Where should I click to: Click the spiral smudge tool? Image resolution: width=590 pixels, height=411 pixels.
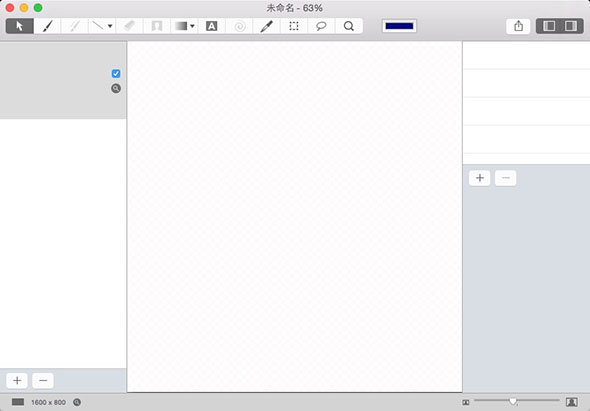click(239, 26)
